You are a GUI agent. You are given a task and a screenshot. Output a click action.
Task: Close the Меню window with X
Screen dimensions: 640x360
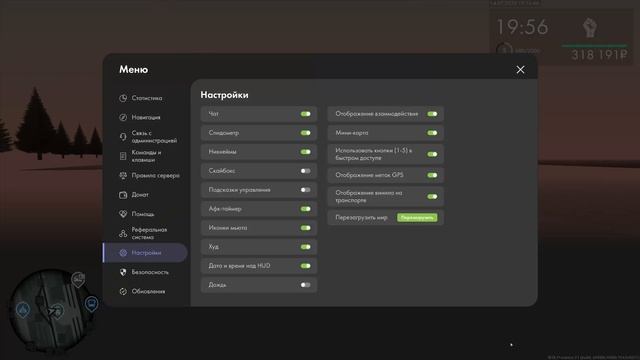pyautogui.click(x=520, y=70)
